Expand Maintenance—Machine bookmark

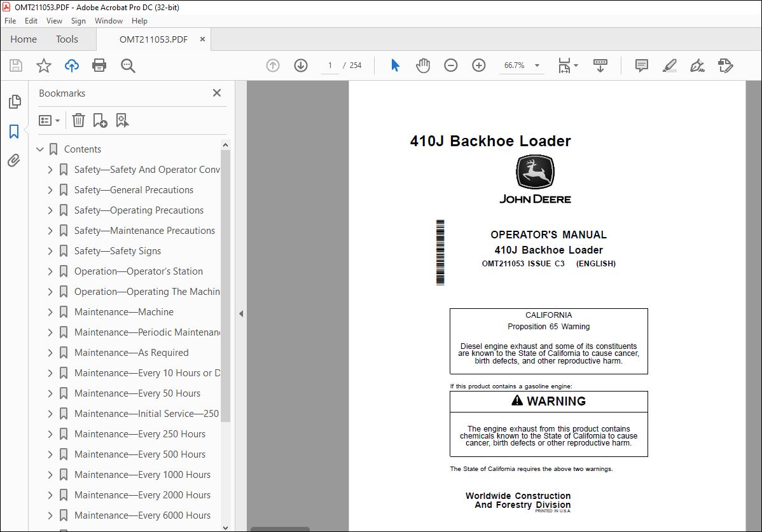click(x=50, y=312)
